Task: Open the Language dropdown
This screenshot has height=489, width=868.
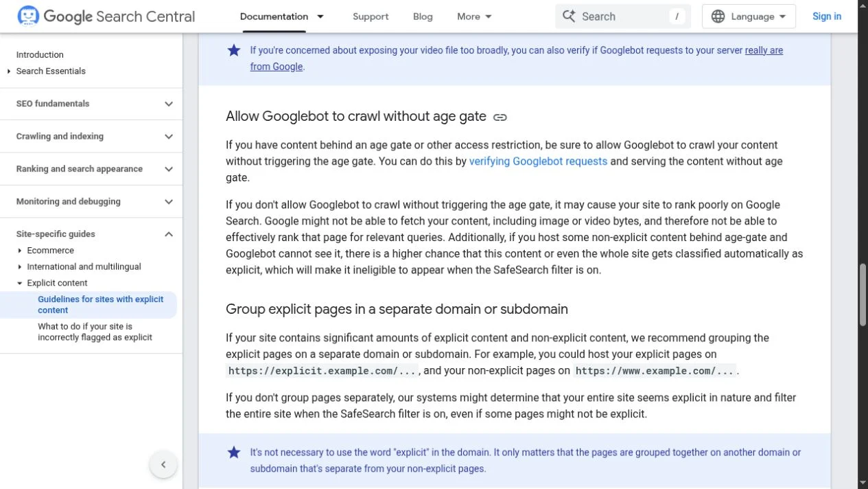Action: (749, 16)
